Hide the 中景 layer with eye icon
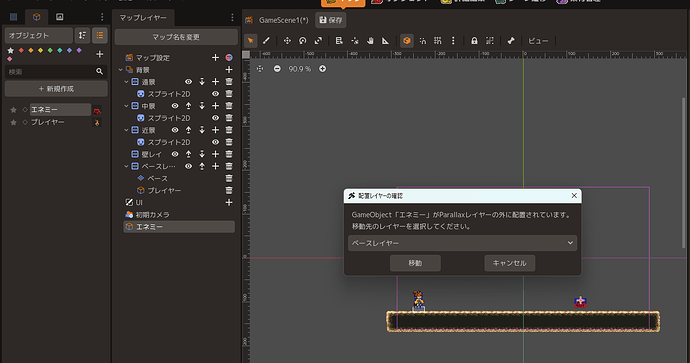Viewport: 690px width, 363px height. pyautogui.click(x=175, y=106)
